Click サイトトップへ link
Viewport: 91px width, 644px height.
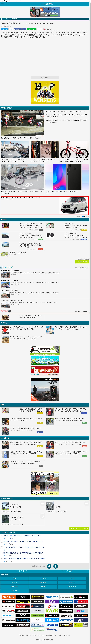pos(22,571)
